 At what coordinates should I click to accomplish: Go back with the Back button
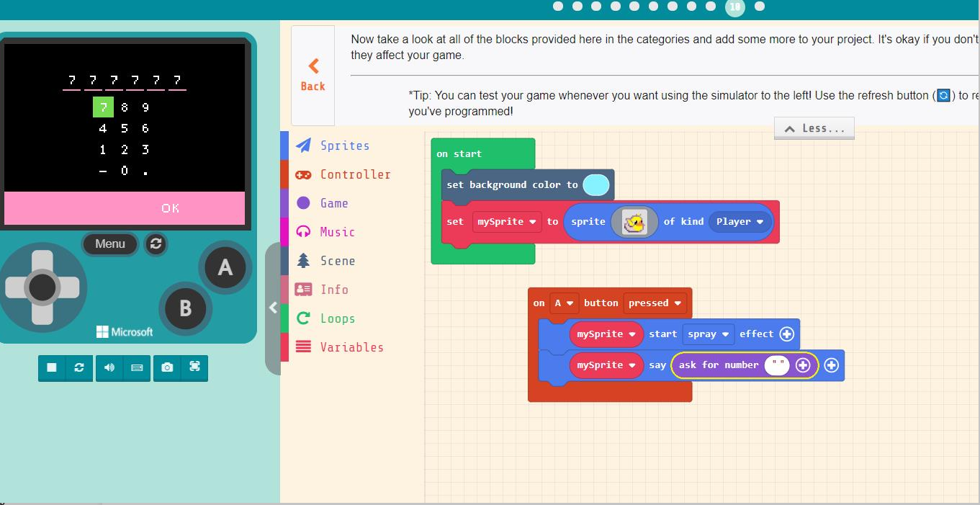coord(312,74)
